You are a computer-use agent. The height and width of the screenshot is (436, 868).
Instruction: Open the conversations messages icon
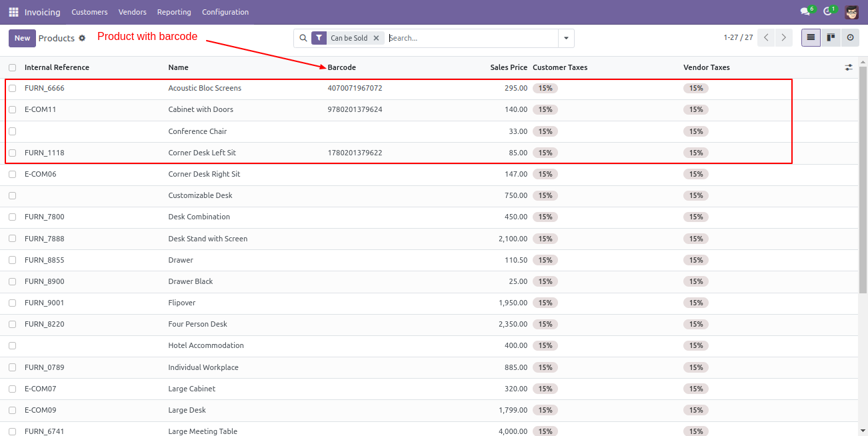tap(807, 11)
